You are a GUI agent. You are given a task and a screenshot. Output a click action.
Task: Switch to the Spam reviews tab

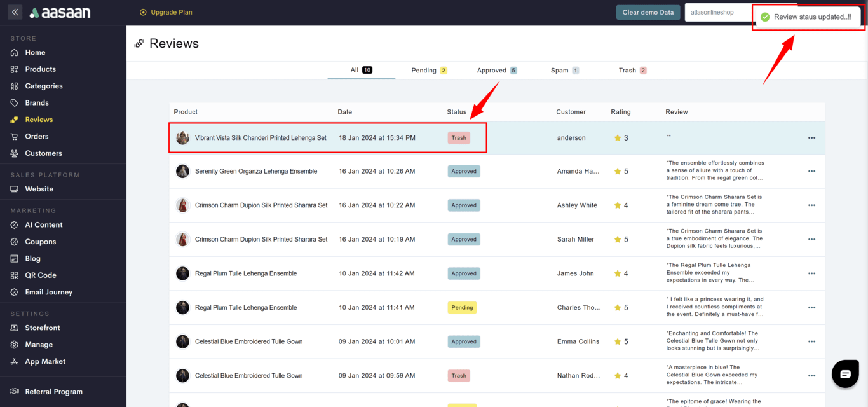(564, 71)
